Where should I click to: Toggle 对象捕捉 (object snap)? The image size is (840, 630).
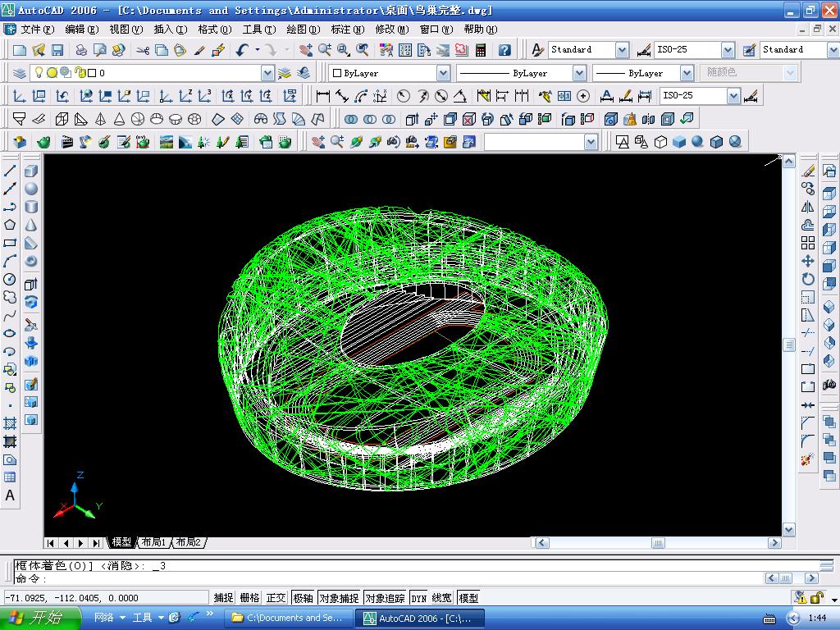click(x=339, y=598)
